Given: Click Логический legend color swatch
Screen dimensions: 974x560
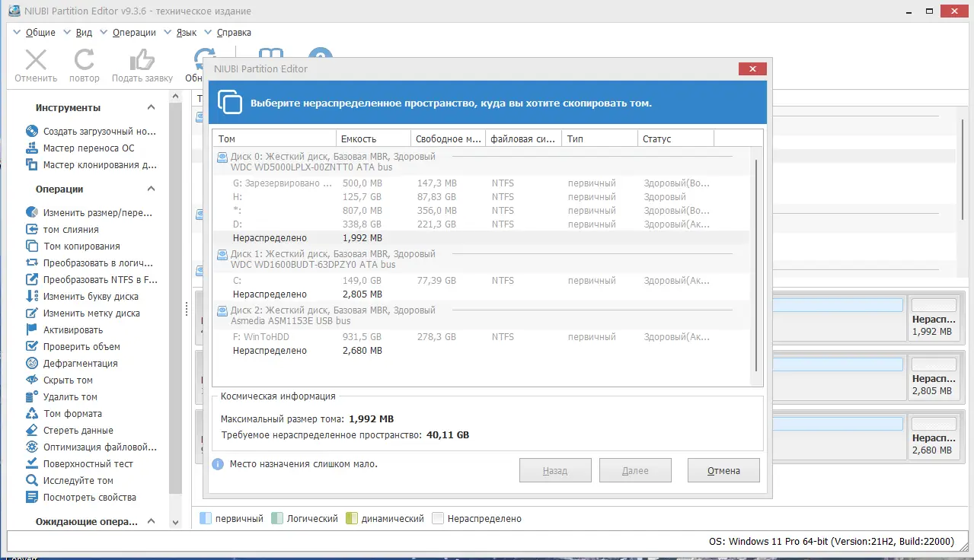Looking at the screenshot, I should coord(276,518).
